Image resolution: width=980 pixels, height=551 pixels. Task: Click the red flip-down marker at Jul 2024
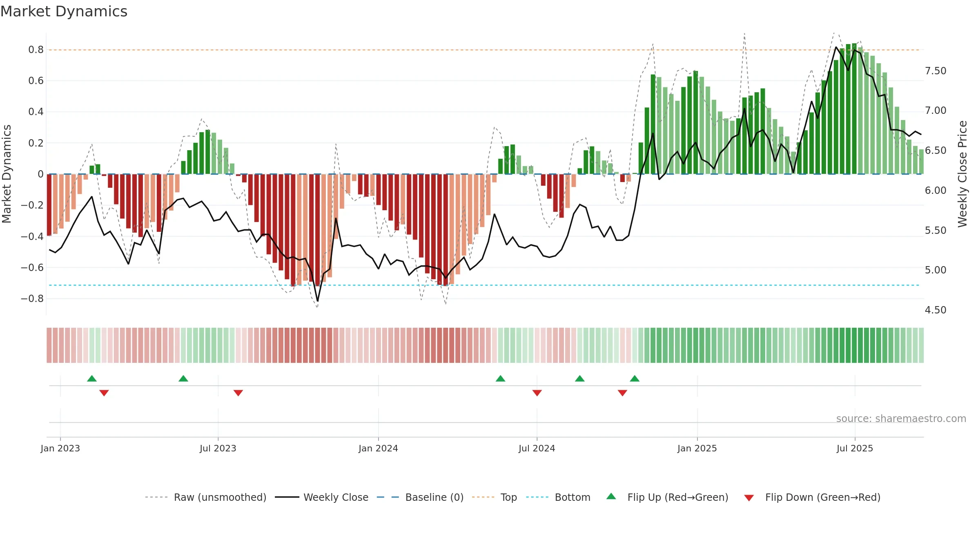coord(537,393)
